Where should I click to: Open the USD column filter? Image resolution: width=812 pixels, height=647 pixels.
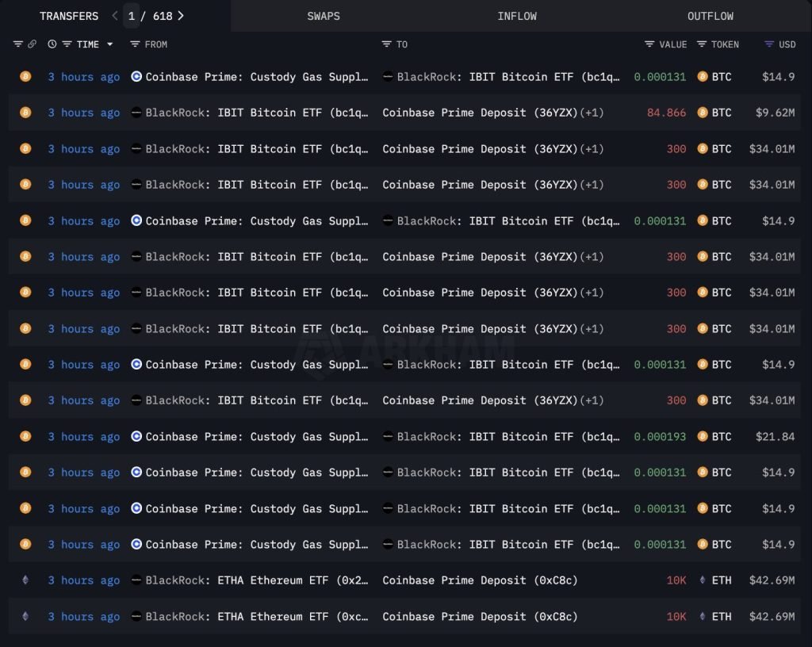click(769, 44)
